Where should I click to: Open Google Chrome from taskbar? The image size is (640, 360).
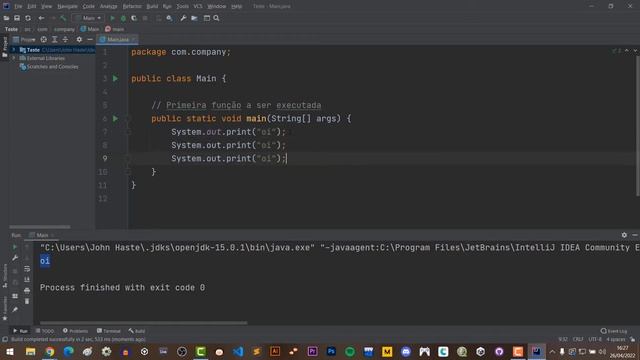click(x=49, y=351)
